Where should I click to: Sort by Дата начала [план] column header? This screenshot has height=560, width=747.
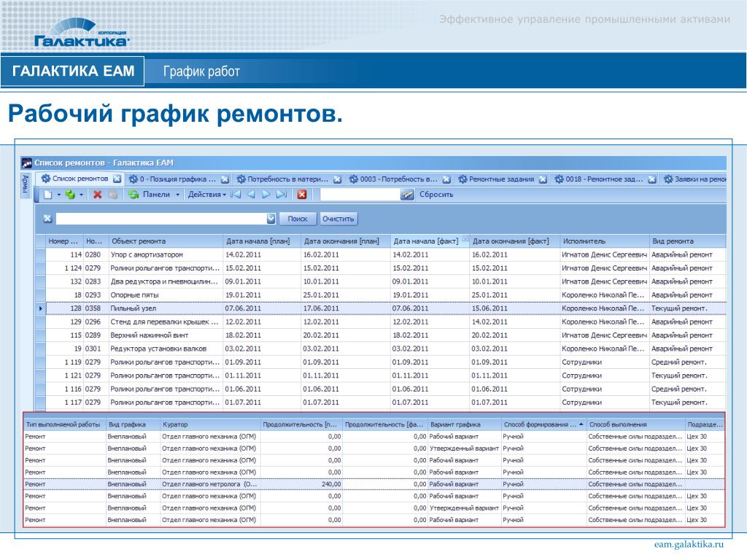(262, 241)
